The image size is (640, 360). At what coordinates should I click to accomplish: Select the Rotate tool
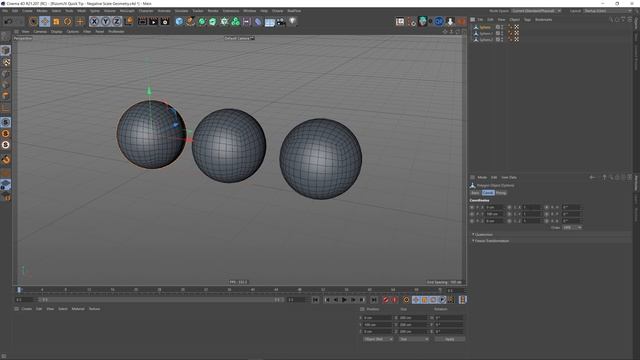coord(68,21)
